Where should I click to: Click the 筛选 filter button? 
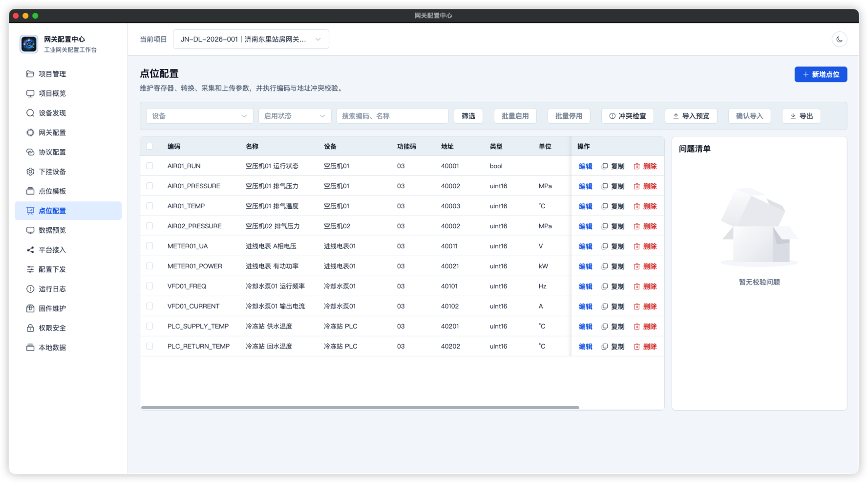coord(468,116)
